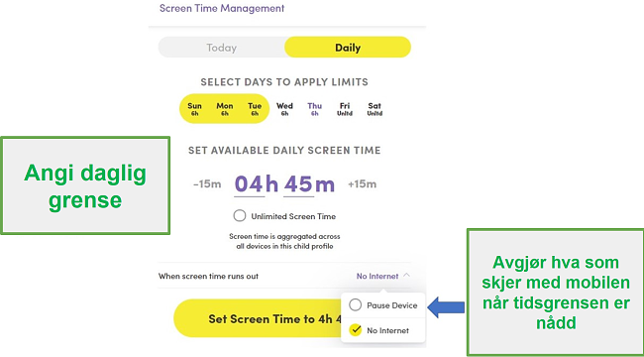Viewport: 644px width, 357px height.
Task: Select Thursday in day selector
Action: tap(315, 109)
